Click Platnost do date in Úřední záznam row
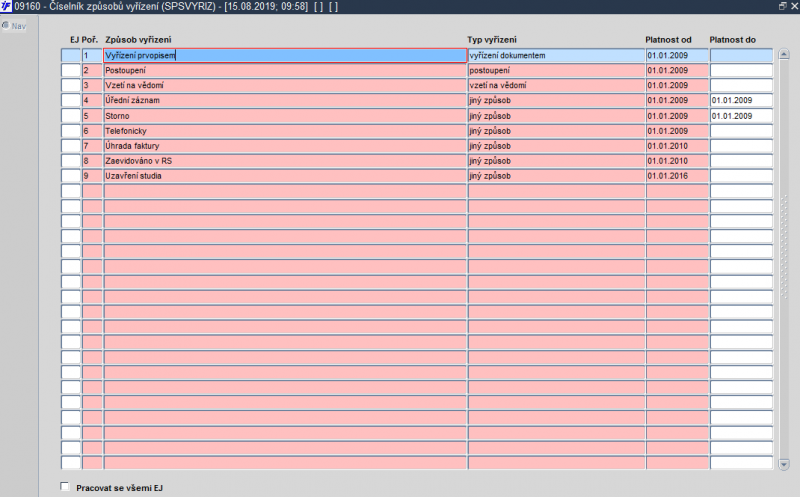This screenshot has height=497, width=800. (741, 101)
